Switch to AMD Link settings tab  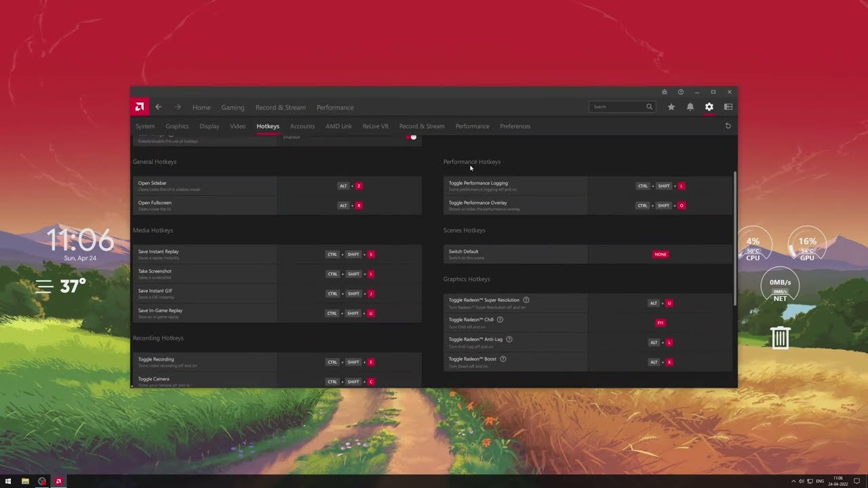coord(338,126)
